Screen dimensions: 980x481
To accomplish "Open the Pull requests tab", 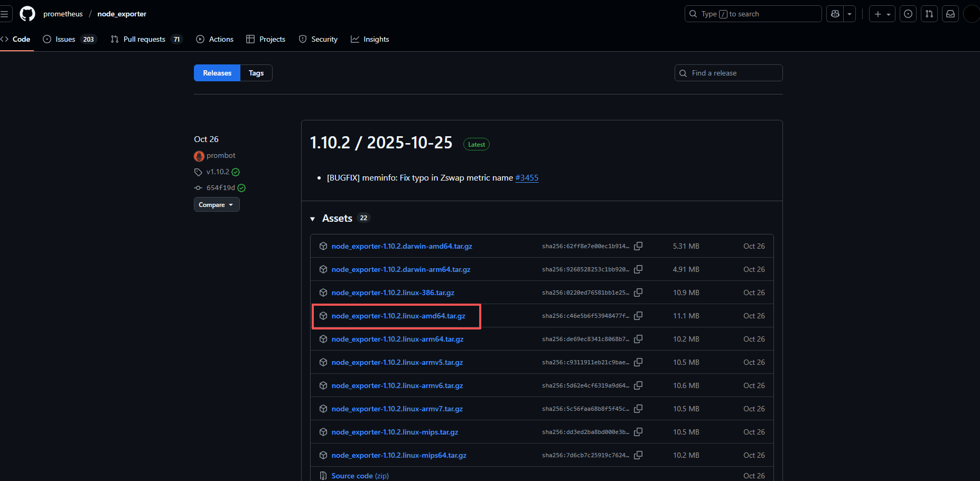I will tap(144, 39).
